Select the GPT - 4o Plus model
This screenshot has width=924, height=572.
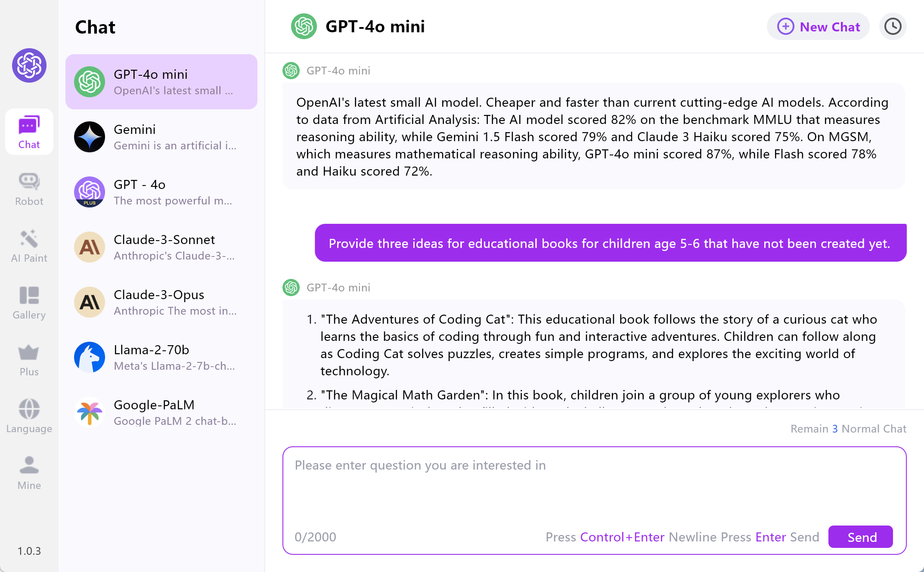pyautogui.click(x=161, y=192)
